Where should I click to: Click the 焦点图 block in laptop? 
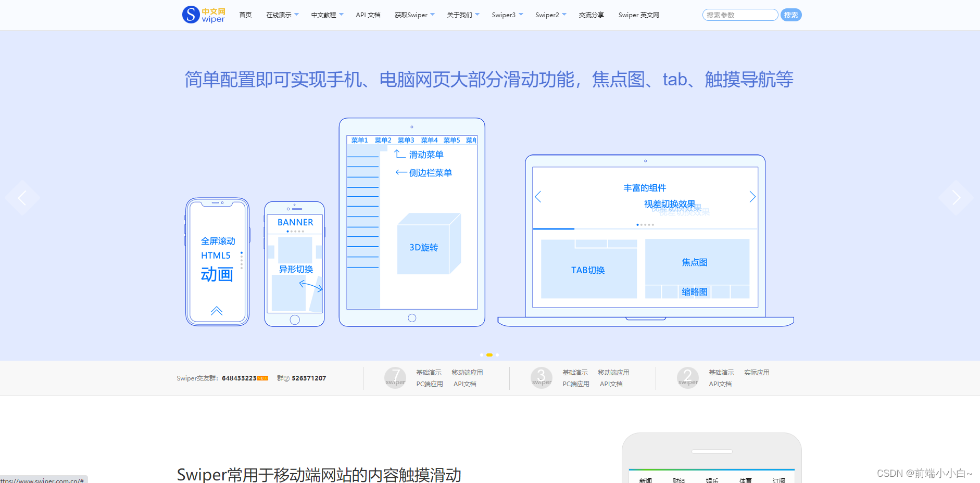(x=697, y=262)
